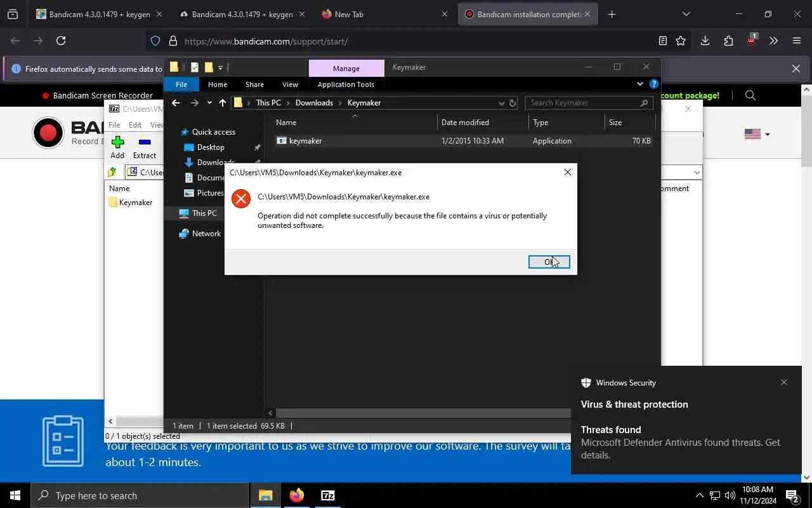812x508 pixels.
Task: Open the Share ribbon tab
Action: coord(254,84)
